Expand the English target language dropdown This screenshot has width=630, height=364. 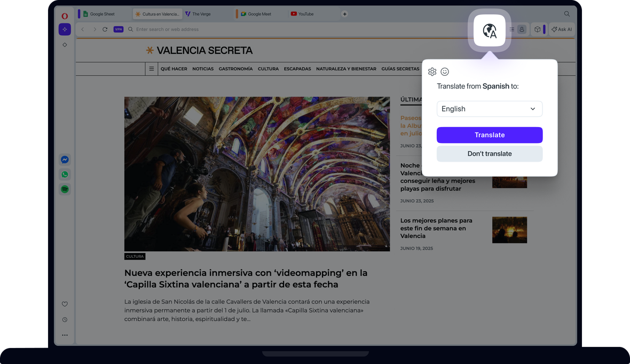(490, 109)
